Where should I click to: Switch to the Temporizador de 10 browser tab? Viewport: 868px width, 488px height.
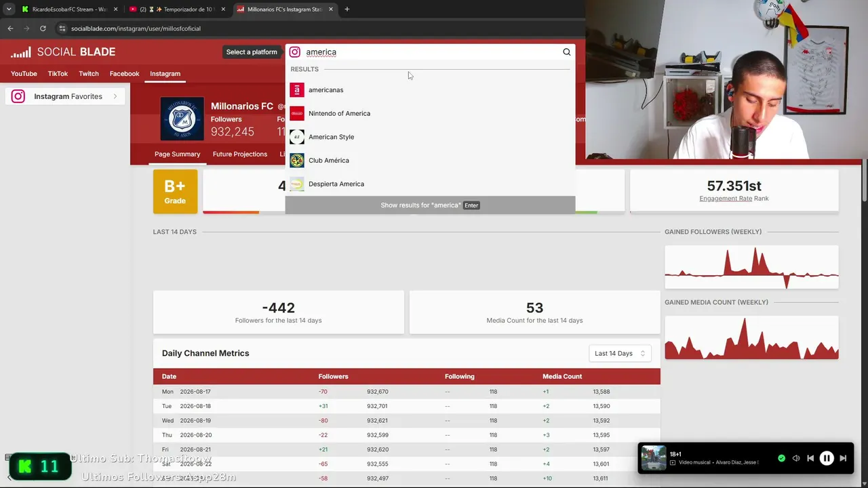click(178, 9)
